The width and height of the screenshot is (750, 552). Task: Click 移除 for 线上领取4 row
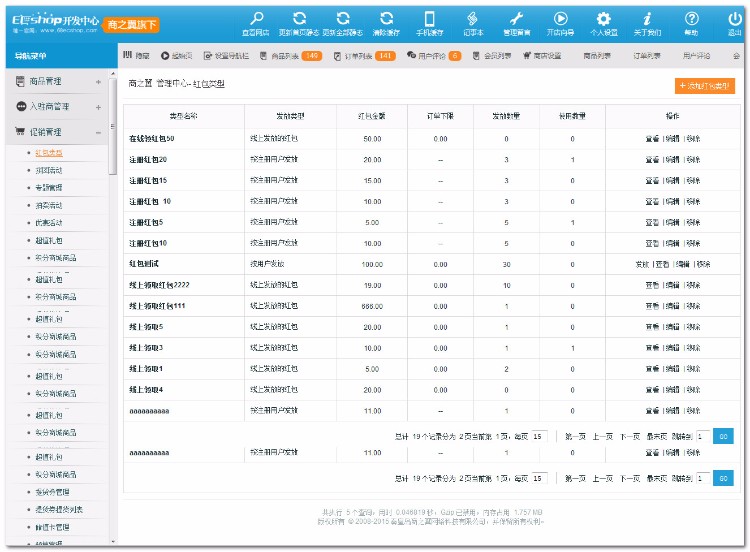(693, 390)
